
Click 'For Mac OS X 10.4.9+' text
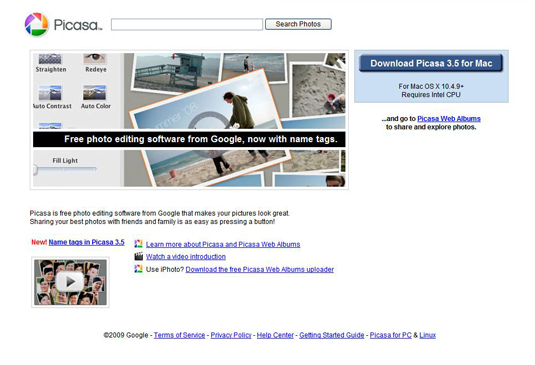click(x=431, y=86)
